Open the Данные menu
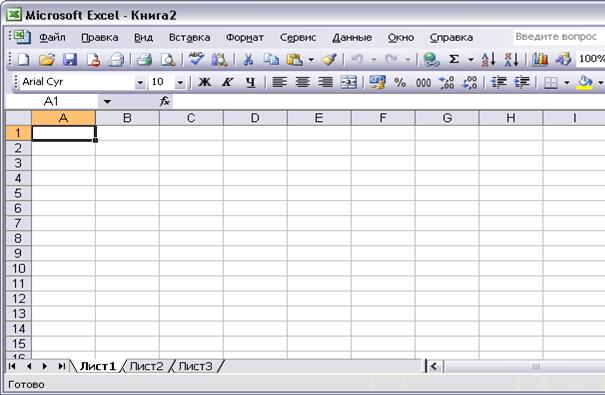This screenshot has width=605, height=395. [352, 37]
